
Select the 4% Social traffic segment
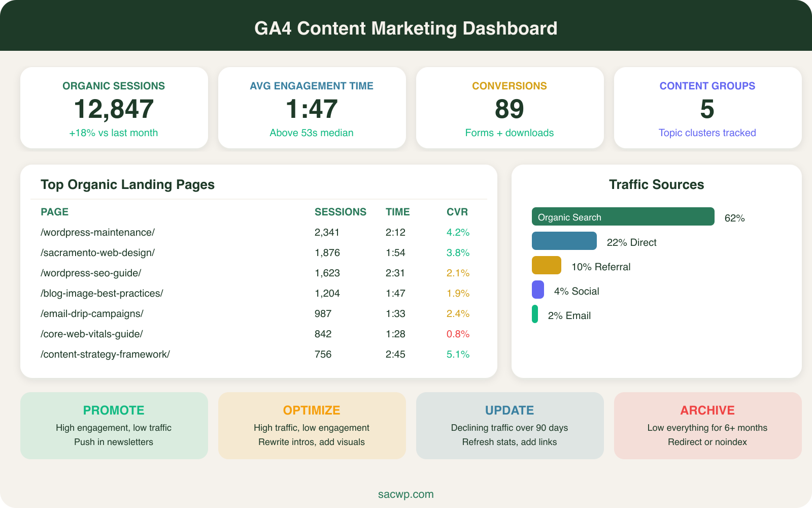coord(537,290)
